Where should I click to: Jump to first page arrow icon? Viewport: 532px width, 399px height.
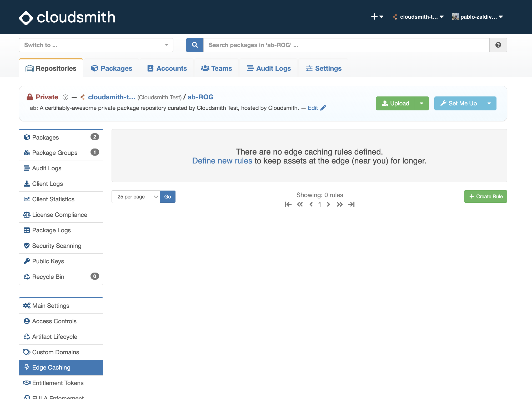coord(288,204)
